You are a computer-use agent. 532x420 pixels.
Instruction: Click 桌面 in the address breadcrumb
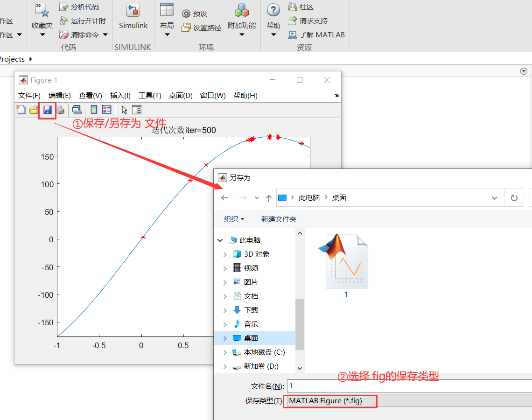pyautogui.click(x=339, y=198)
